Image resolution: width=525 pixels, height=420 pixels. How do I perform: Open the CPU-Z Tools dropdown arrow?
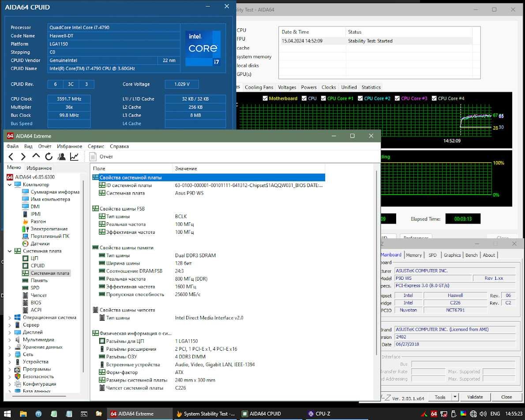(455, 397)
